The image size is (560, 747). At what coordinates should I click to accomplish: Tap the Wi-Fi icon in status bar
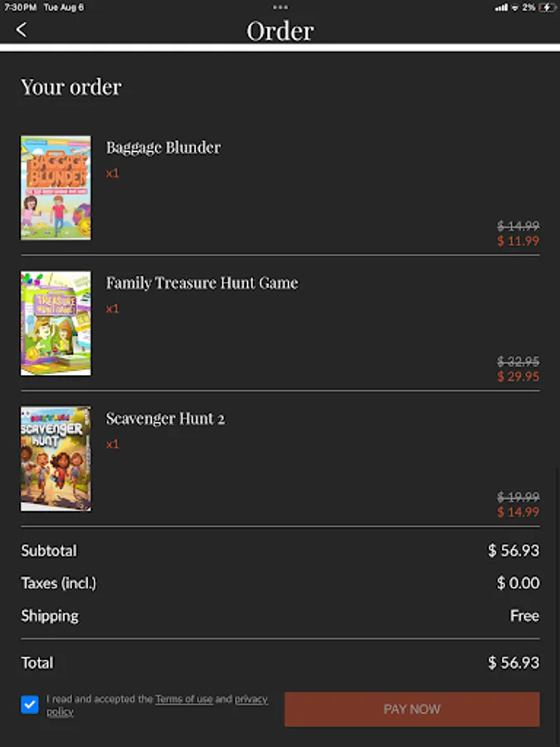click(515, 7)
